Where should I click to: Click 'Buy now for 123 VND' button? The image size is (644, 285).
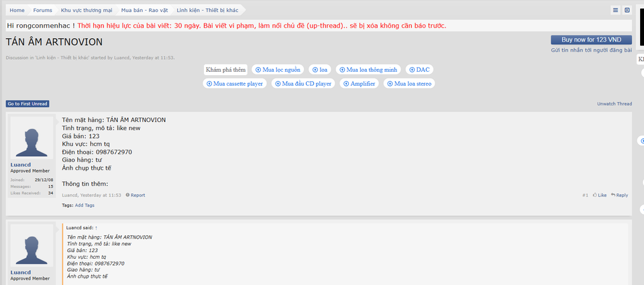(592, 40)
